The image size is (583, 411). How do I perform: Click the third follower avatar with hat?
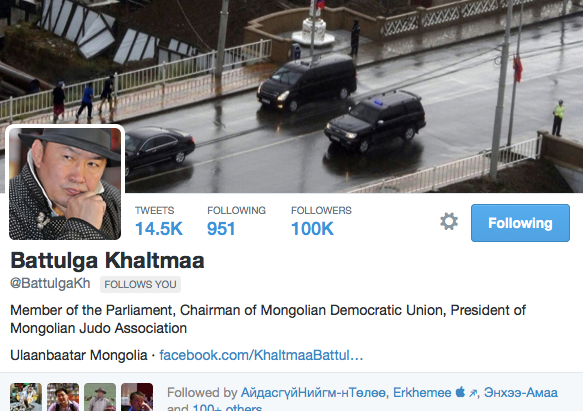(x=100, y=397)
